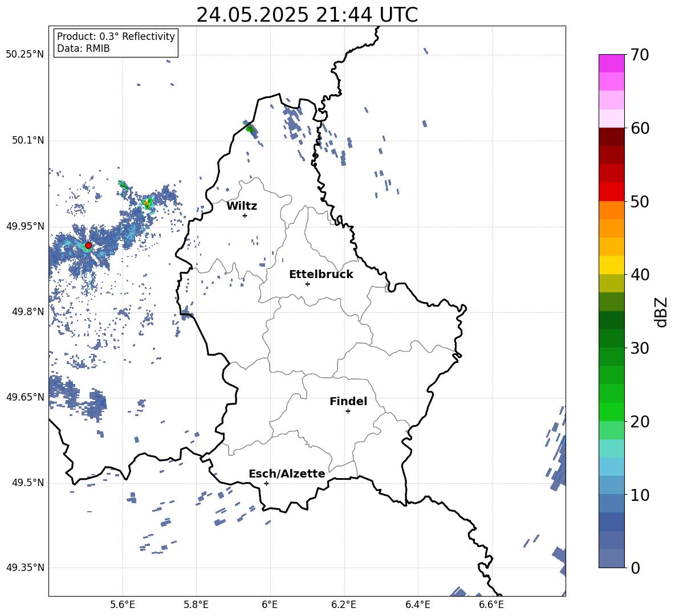The height and width of the screenshot is (616, 675).
Task: Click the yellow colorbar segment above 40
Action: (x=611, y=265)
